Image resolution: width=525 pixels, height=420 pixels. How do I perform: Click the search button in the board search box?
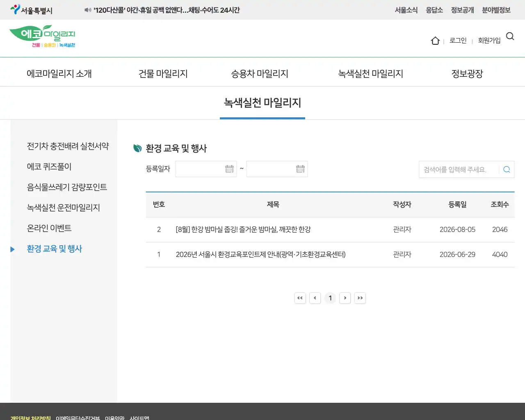507,169
